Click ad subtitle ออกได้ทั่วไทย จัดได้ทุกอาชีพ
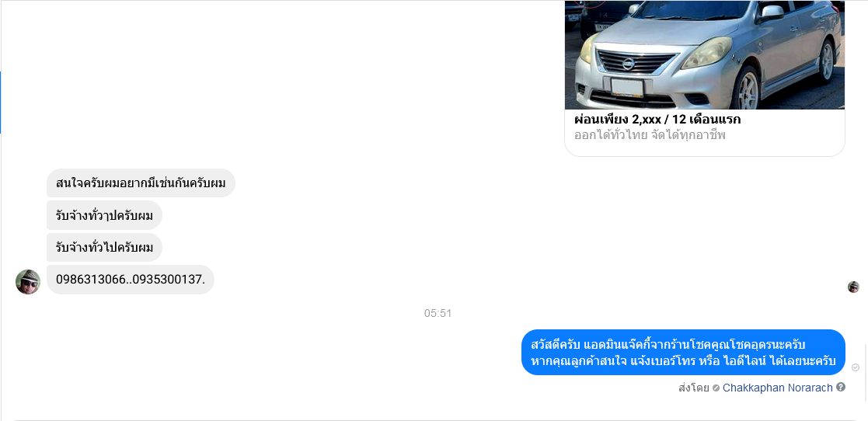Screen dimensions: 868x421 tap(650, 135)
